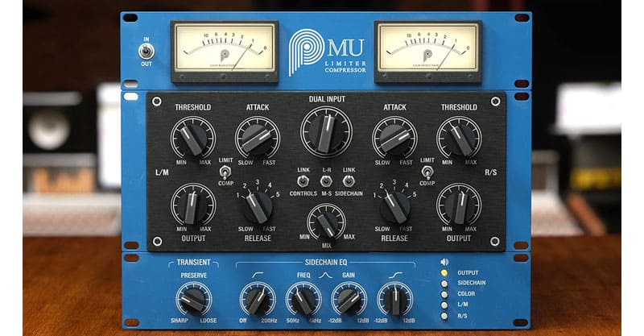This screenshot has height=336, width=644.
Task: Adjust the R/S Threshold knob
Action: 459,138
